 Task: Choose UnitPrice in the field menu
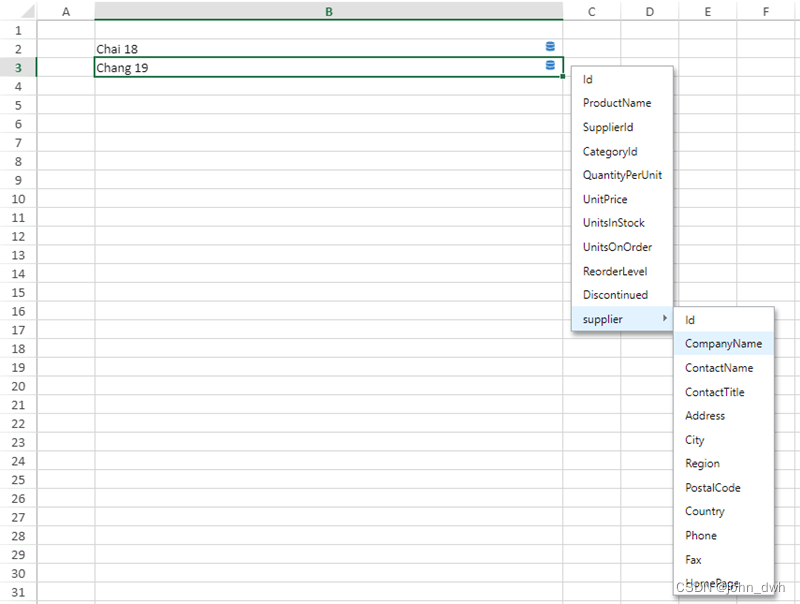pyautogui.click(x=603, y=199)
